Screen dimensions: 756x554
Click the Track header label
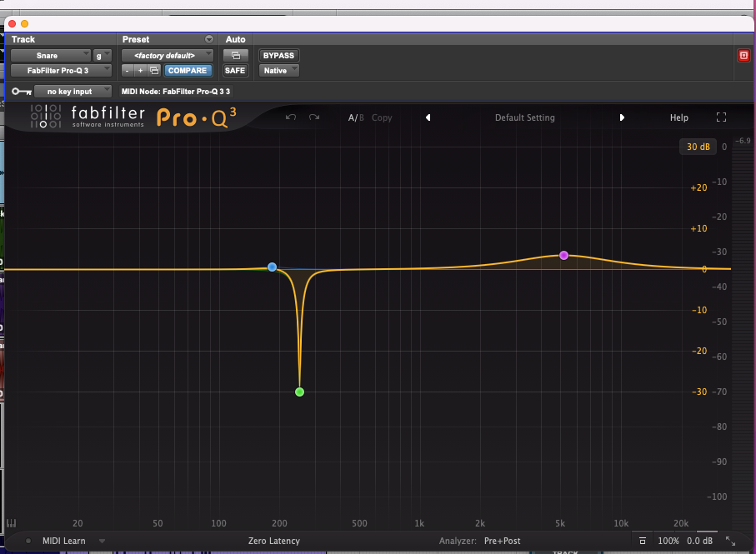(23, 39)
